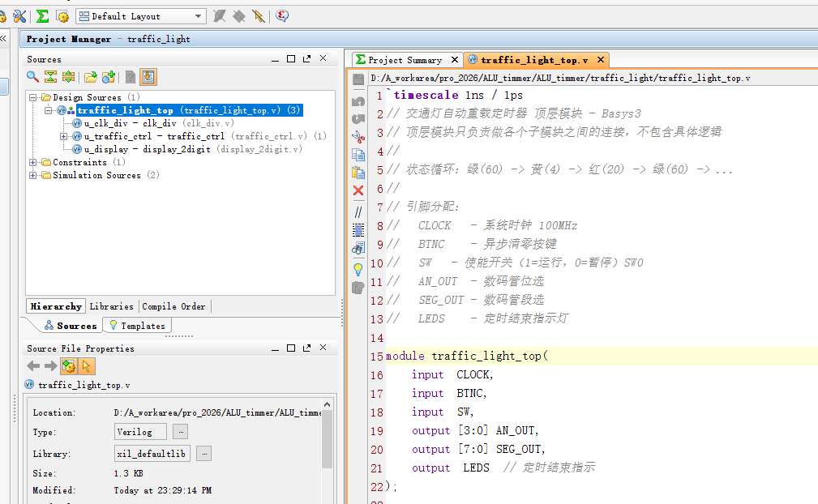818x504 pixels.
Task: Click the toolbar gear settings icon beside the sigma
Action: (x=62, y=16)
